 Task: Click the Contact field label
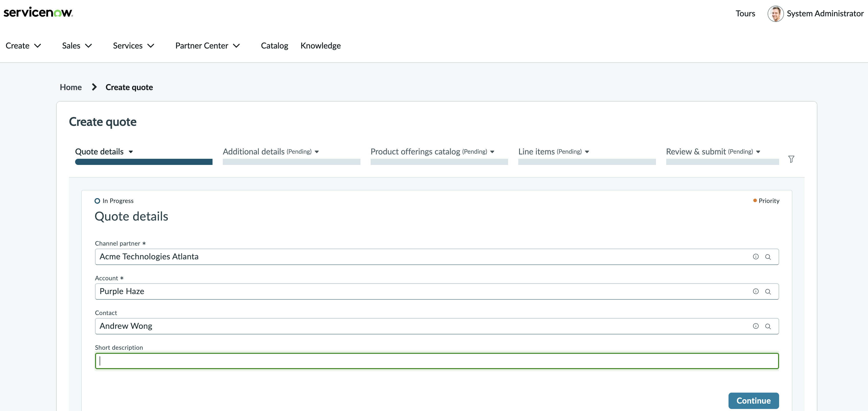106,313
